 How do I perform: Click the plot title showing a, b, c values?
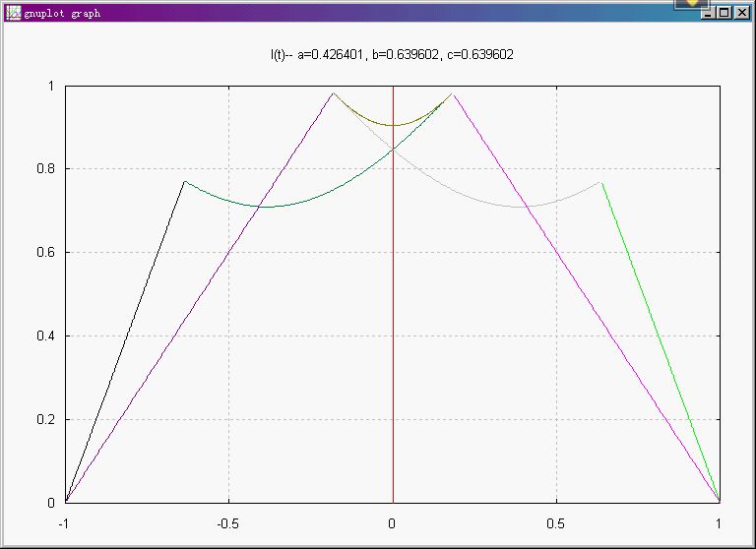[392, 55]
